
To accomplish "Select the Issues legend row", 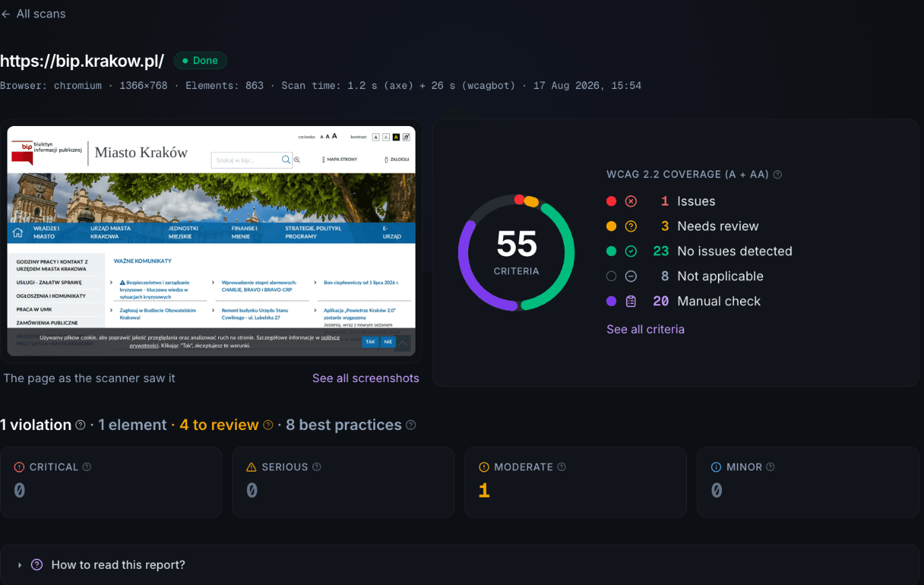I will tap(661, 201).
